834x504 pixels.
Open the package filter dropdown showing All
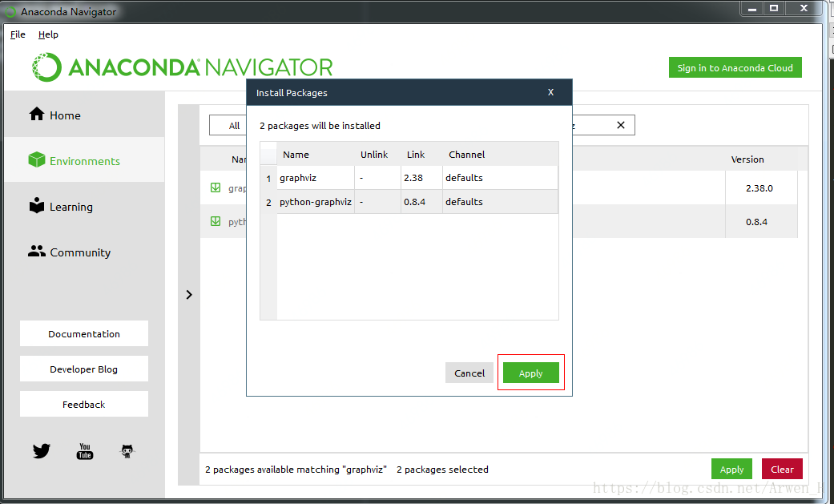228,125
